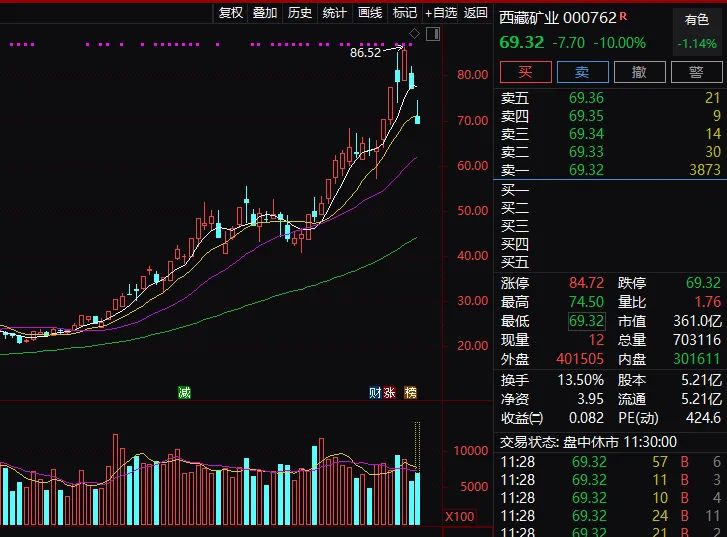Click stock name 西藏矿业 000762
The image size is (727, 537).
[558, 18]
